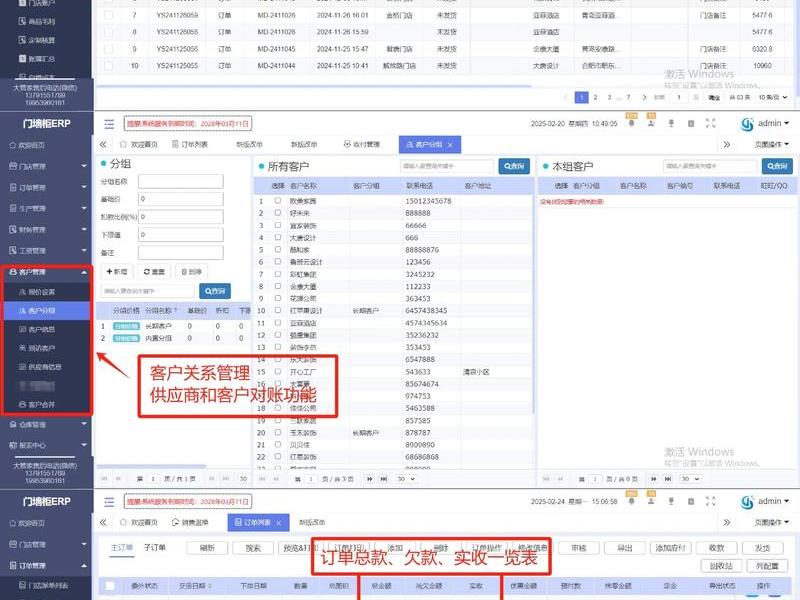Open 页面操作 dropdown in middle screenshot
800x600 pixels.
coord(771,144)
